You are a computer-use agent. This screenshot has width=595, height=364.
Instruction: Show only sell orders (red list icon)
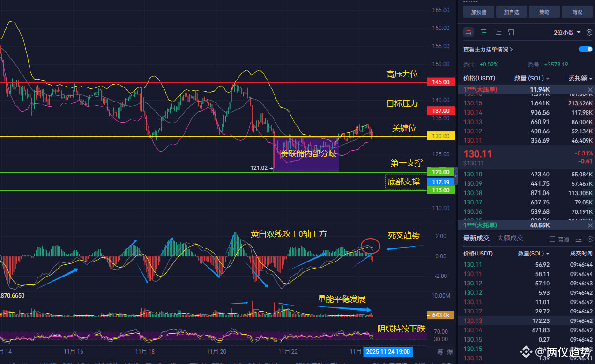tap(498, 32)
